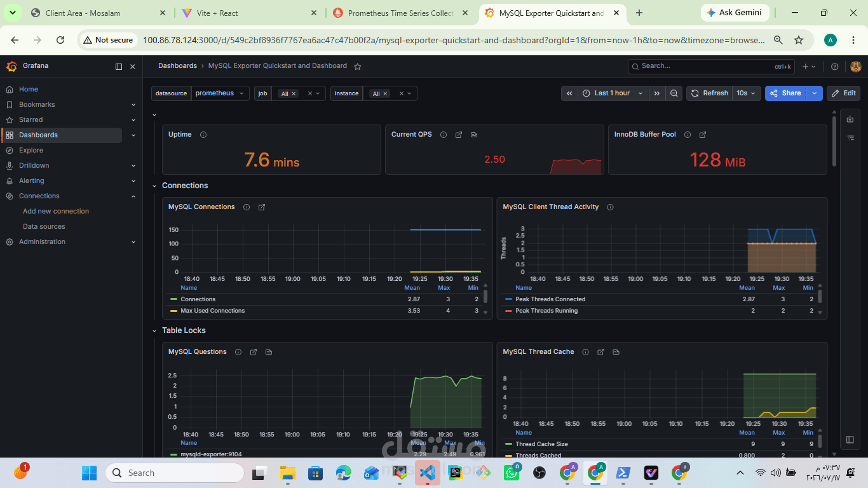This screenshot has height=488, width=868.
Task: Open the user profile avatar menu
Action: tap(856, 66)
